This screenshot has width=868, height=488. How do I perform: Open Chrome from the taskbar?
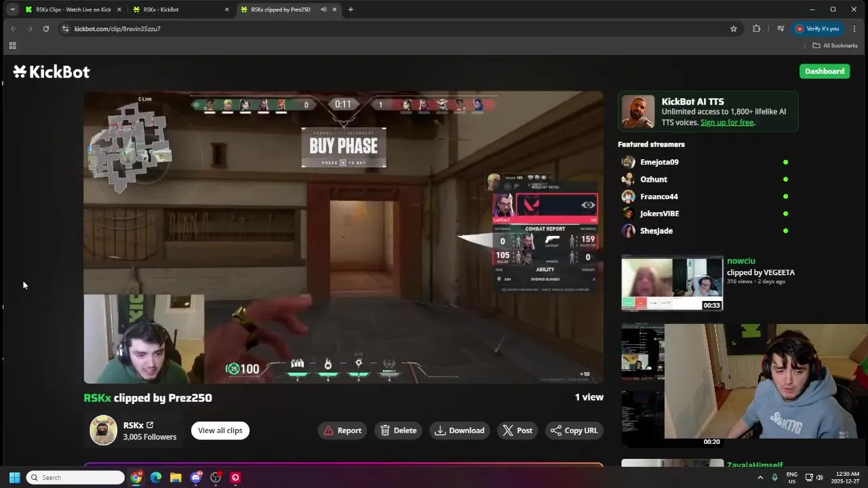(x=136, y=478)
